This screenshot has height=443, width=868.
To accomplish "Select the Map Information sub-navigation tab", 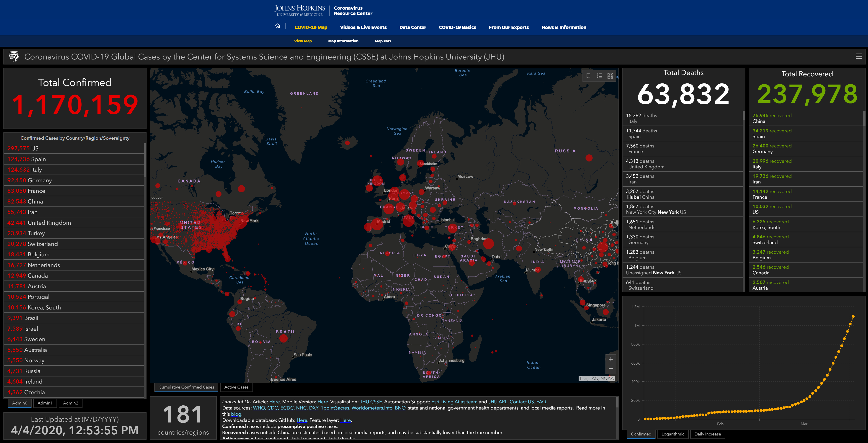I will tap(343, 41).
